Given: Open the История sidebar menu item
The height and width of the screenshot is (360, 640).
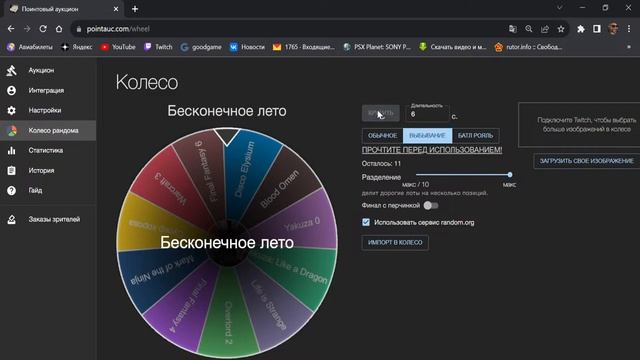Looking at the screenshot, I should point(48,171).
